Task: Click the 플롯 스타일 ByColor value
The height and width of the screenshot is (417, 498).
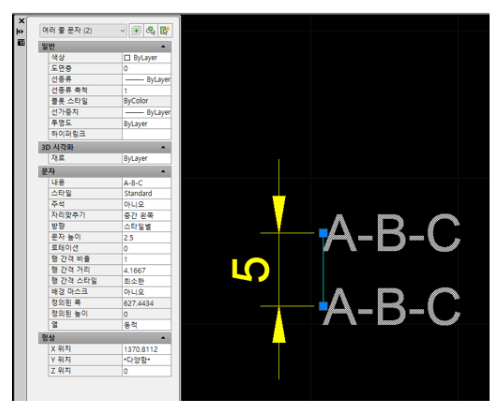Action: coord(147,101)
